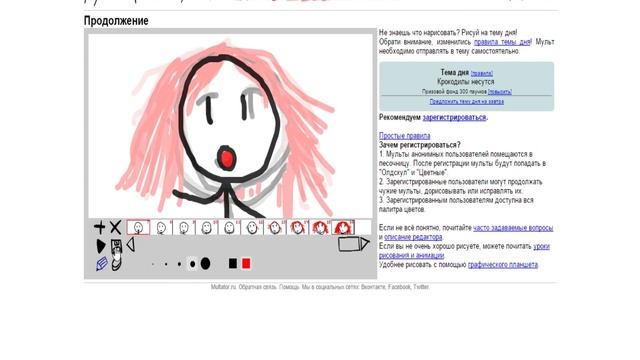Open the last frame thumbnail with full red hair
The width and height of the screenshot is (640, 360).
343,227
